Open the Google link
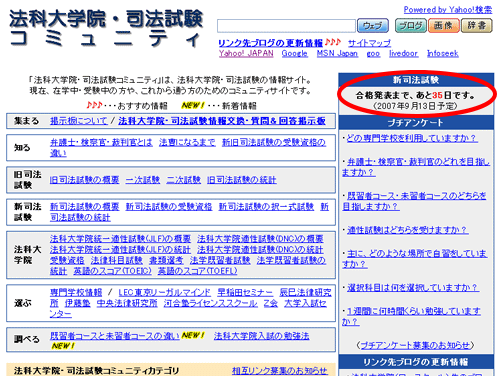 pos(294,53)
